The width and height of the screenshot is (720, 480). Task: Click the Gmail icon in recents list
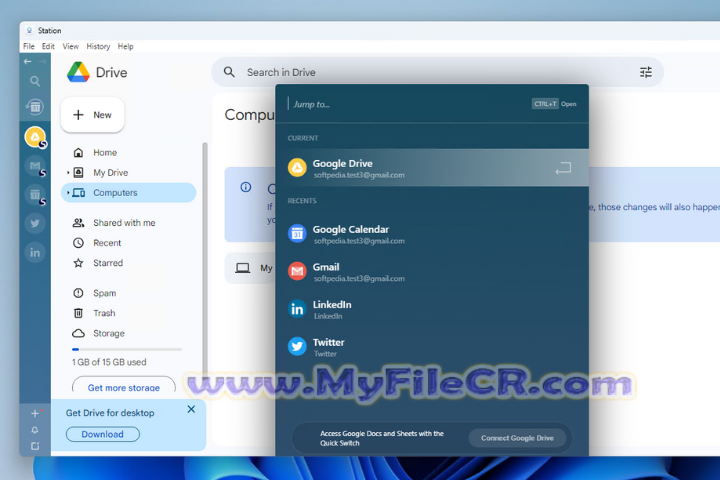coord(297,271)
